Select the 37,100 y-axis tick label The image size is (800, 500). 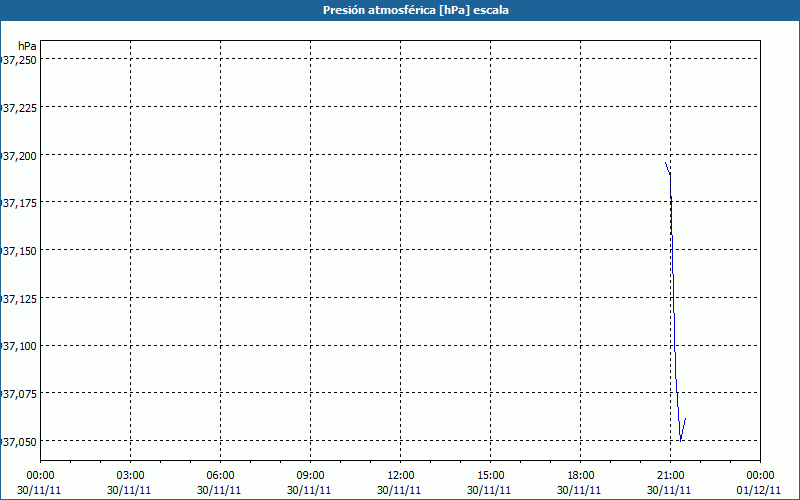[x=19, y=346]
